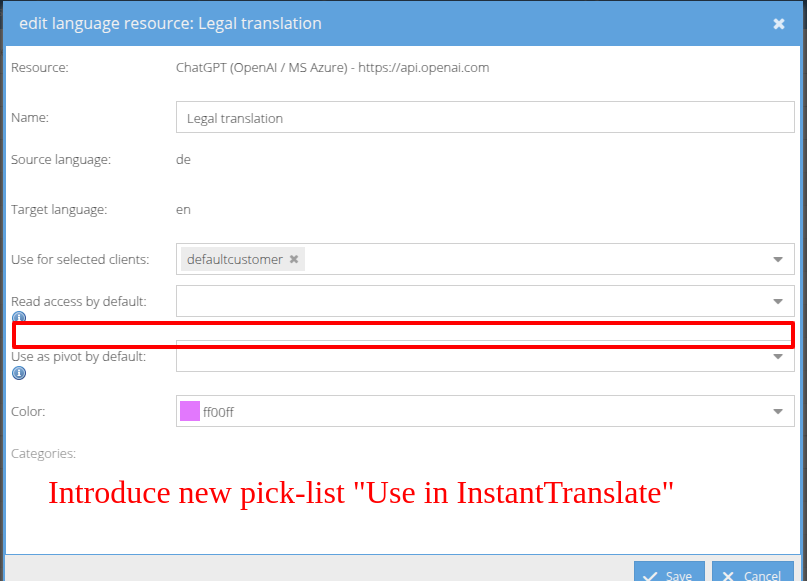Click the magenta color swatch
Image resolution: width=807 pixels, height=581 pixels.
[190, 411]
